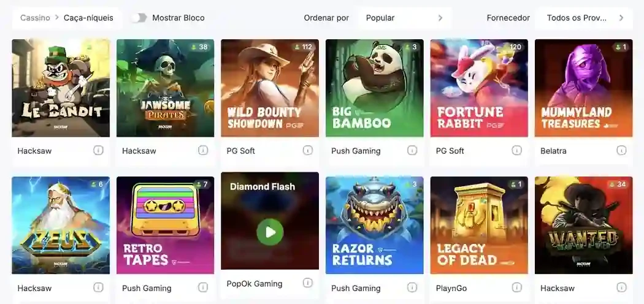
Task: Click chevron arrow in provider selector
Action: point(621,18)
